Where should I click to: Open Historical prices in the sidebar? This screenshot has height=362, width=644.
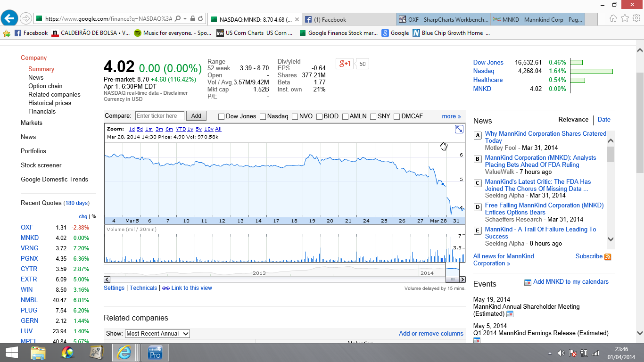tap(50, 103)
